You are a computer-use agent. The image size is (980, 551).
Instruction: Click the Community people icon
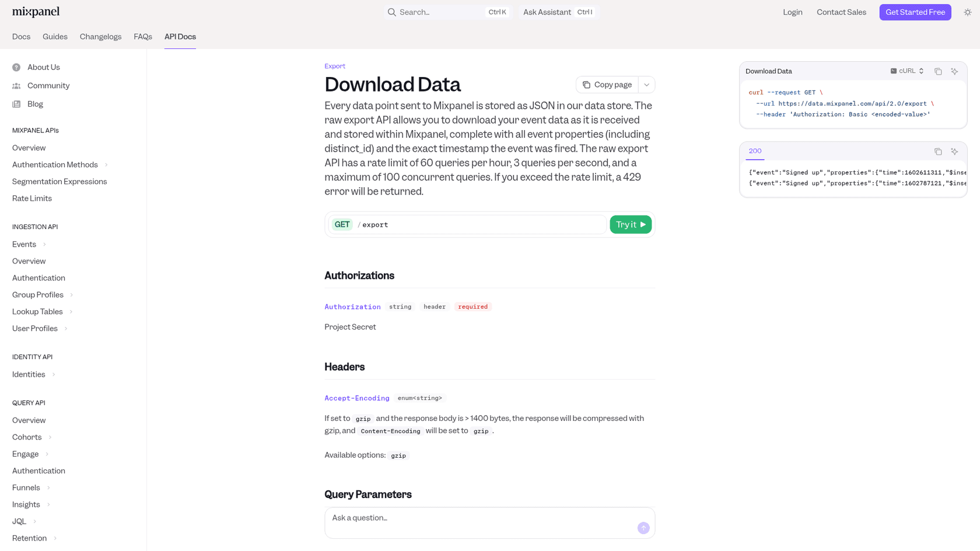tap(16, 86)
